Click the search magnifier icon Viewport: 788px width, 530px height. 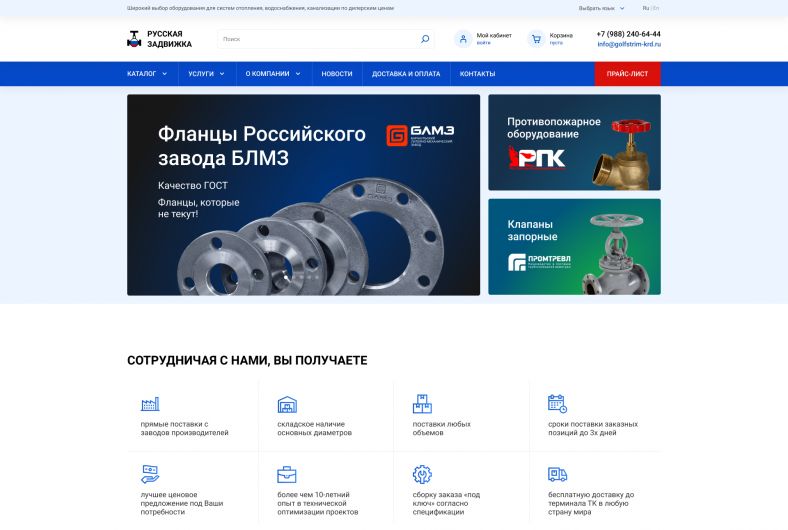[x=425, y=39]
